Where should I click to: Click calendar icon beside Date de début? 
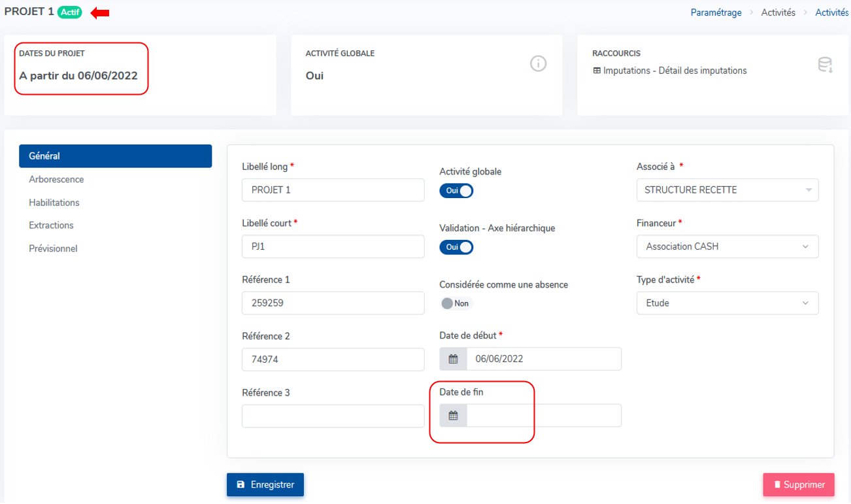[454, 359]
